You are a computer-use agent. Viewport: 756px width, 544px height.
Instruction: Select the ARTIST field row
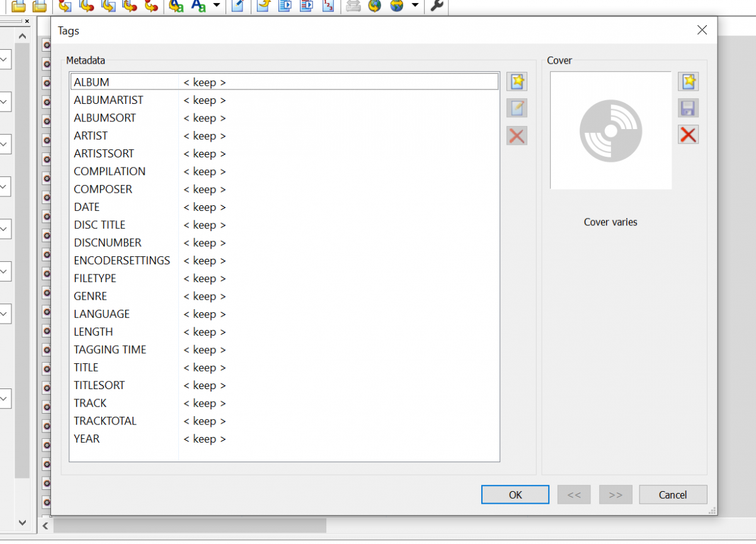284,135
